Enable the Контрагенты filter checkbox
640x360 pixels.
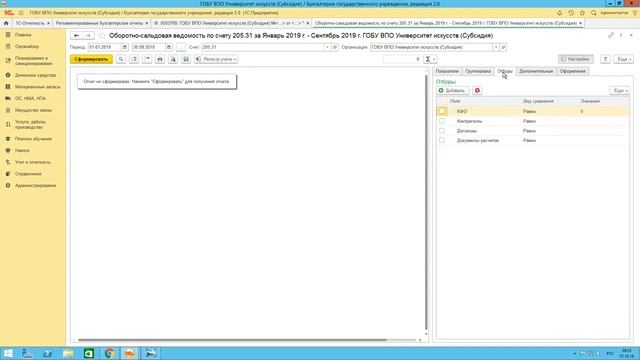[x=442, y=121]
